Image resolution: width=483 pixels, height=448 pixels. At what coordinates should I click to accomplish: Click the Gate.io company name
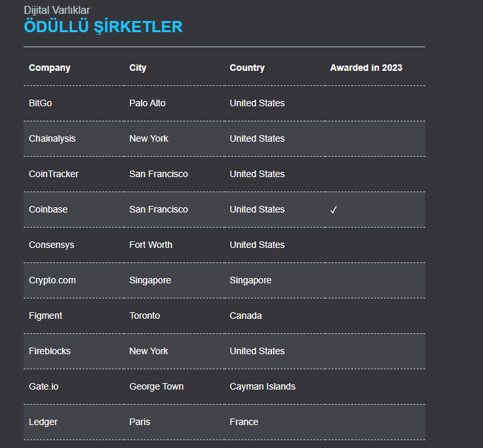(44, 386)
